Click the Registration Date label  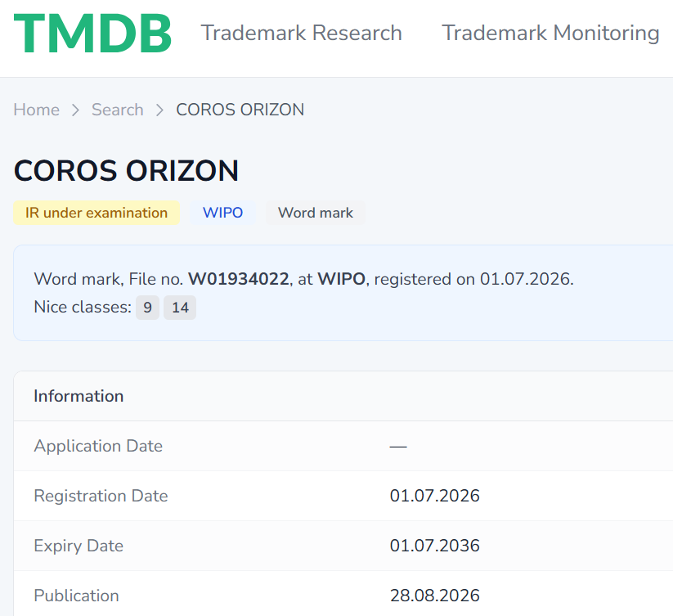click(101, 496)
